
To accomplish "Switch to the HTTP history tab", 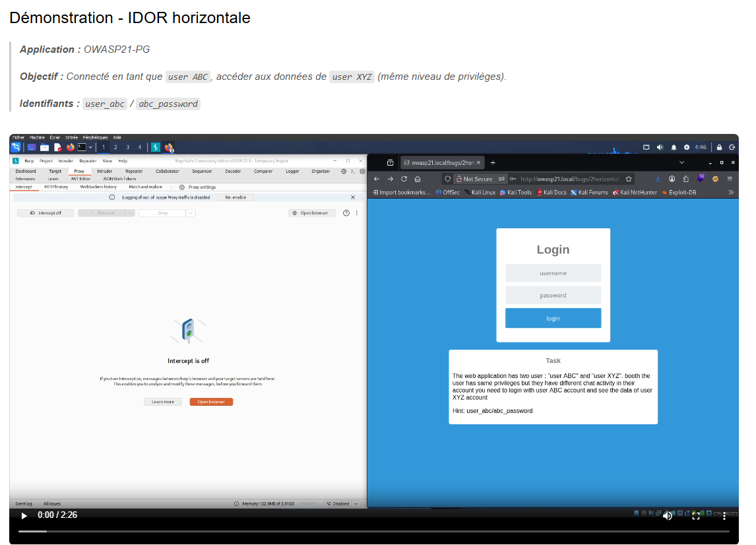I will pyautogui.click(x=57, y=187).
